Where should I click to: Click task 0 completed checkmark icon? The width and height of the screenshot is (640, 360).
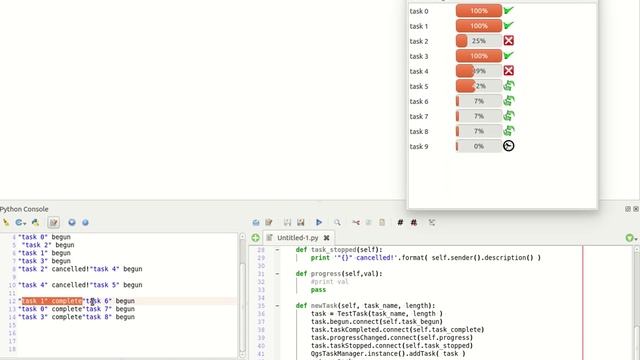point(509,11)
